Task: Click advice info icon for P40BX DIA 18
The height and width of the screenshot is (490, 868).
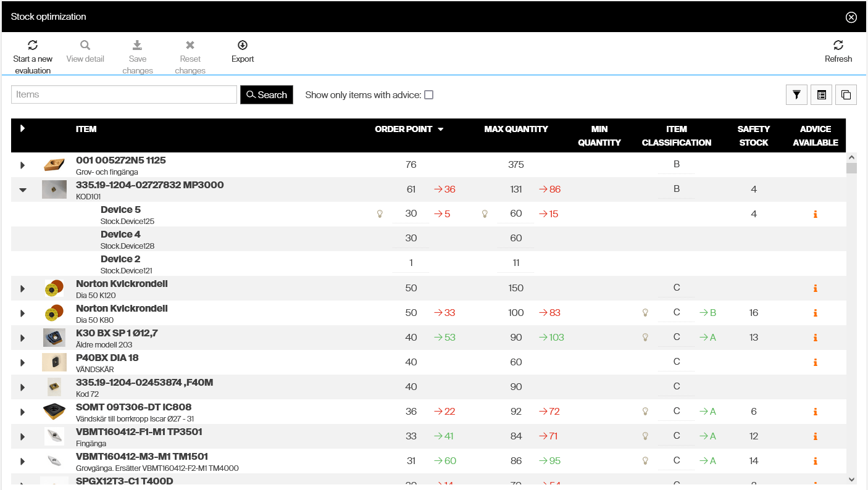Action: click(815, 362)
